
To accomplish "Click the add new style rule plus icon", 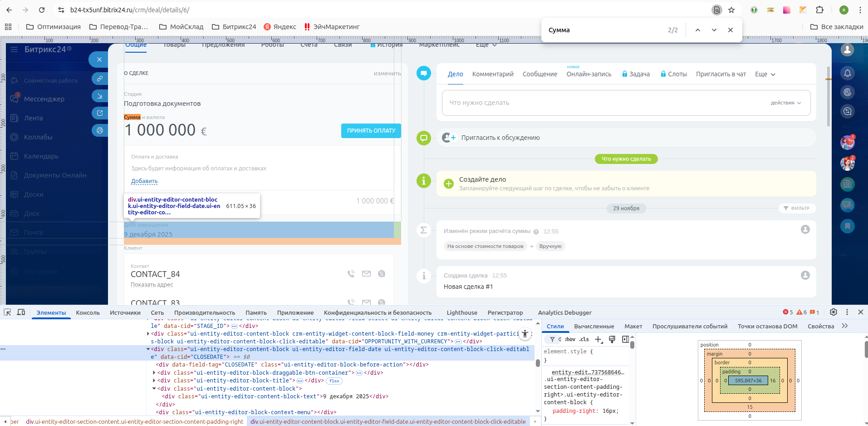I will click(x=598, y=339).
